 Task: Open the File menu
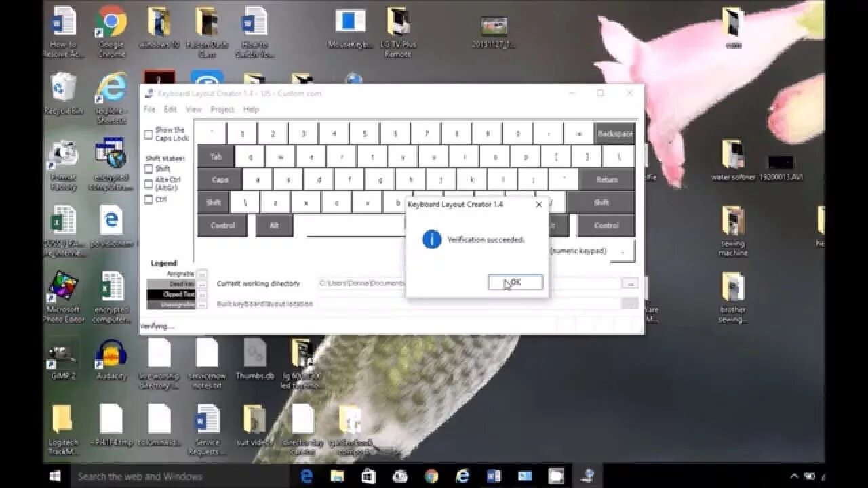coord(149,109)
